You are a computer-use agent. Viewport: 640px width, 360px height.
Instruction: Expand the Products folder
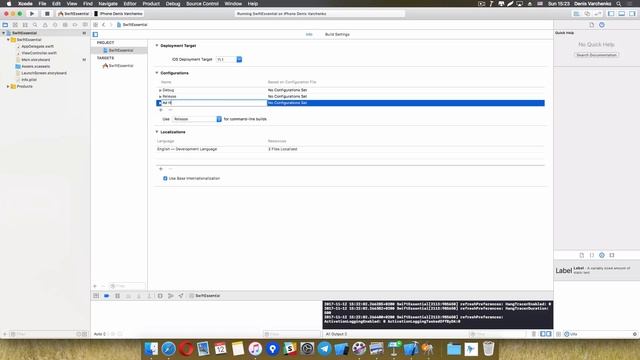8,87
